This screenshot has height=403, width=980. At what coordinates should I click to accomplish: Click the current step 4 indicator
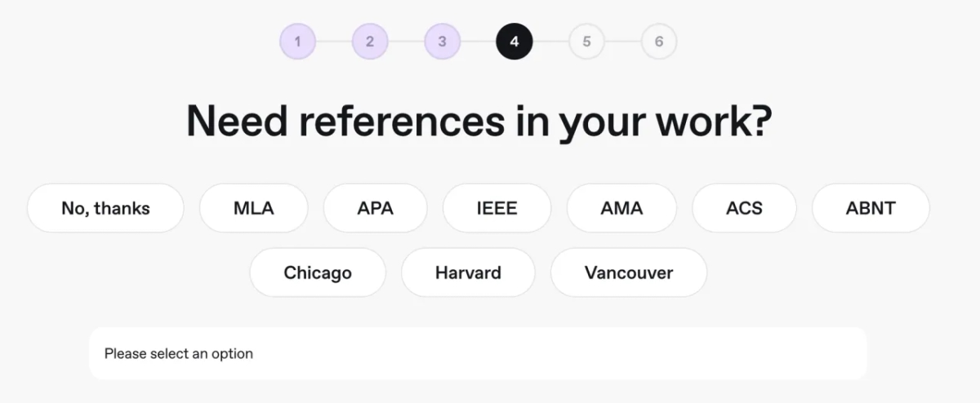pyautogui.click(x=514, y=42)
